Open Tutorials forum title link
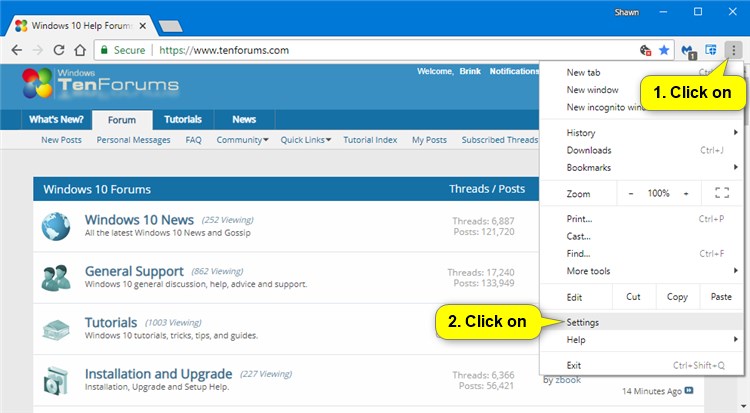The width and height of the screenshot is (750, 413). [x=111, y=323]
